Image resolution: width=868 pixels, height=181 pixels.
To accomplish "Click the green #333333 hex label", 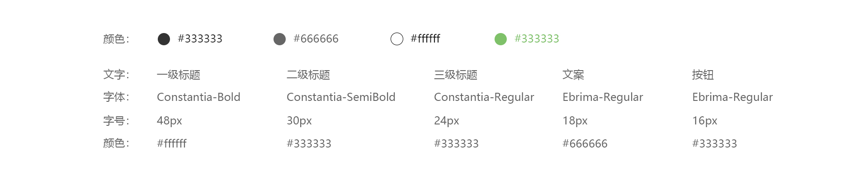I will click(x=537, y=39).
